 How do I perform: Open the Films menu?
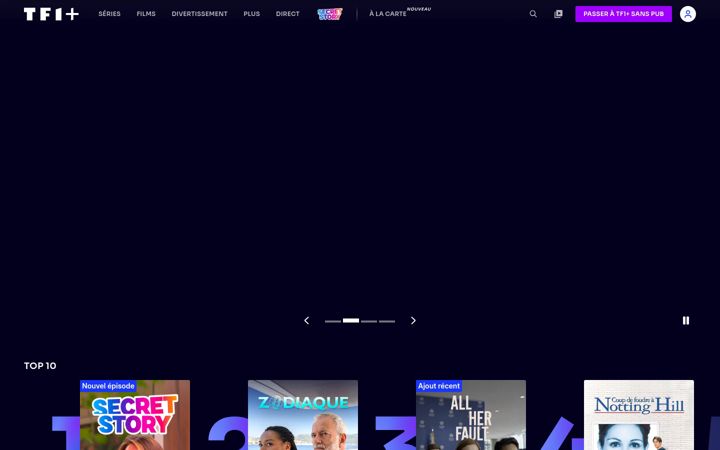(146, 14)
